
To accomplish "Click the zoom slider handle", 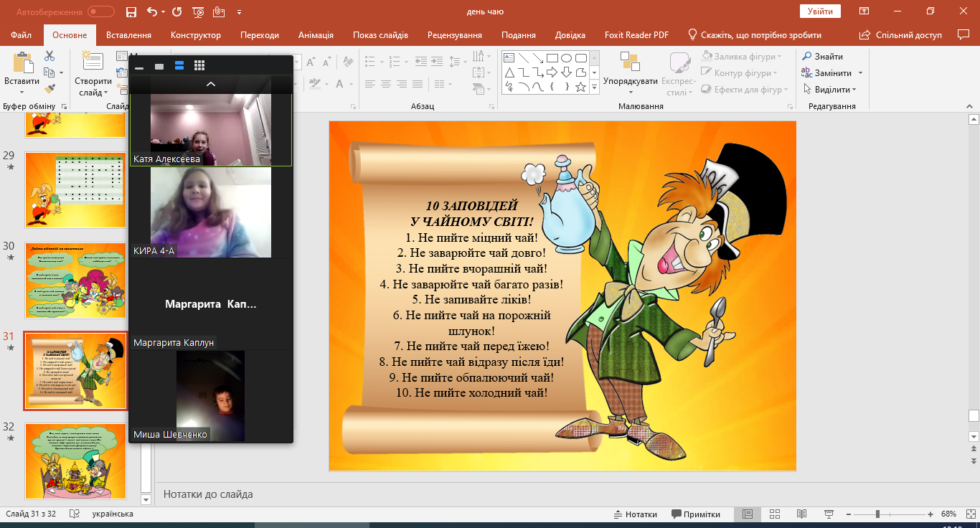I will pos(877,514).
